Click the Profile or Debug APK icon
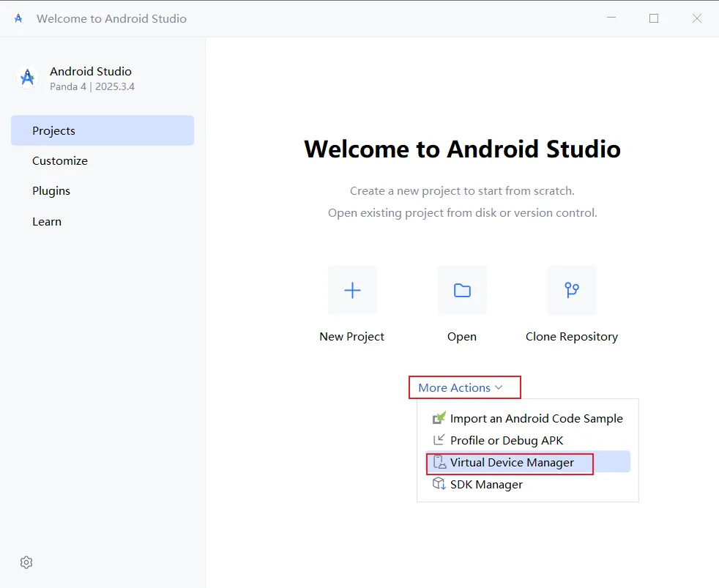Image resolution: width=719 pixels, height=588 pixels. pyautogui.click(x=439, y=440)
